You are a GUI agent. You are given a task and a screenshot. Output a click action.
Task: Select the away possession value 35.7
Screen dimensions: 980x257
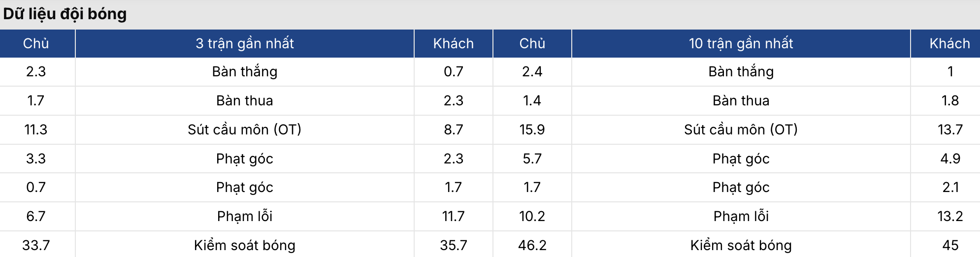pyautogui.click(x=453, y=245)
